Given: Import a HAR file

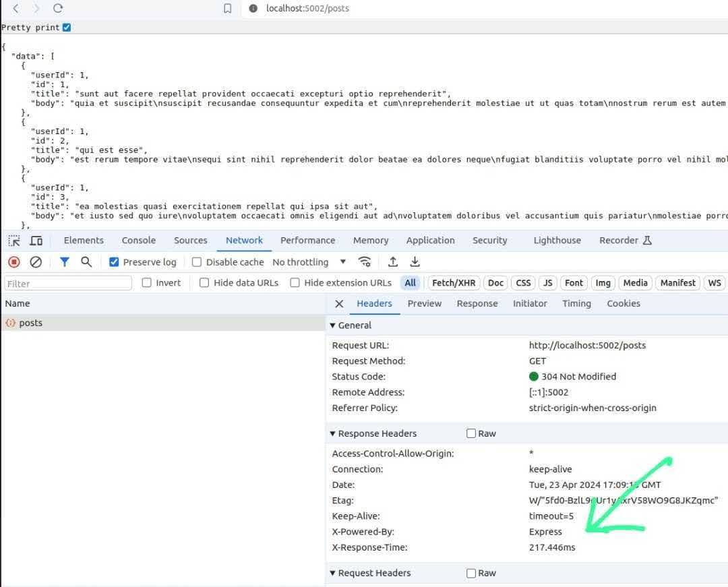Looking at the screenshot, I should coord(393,261).
